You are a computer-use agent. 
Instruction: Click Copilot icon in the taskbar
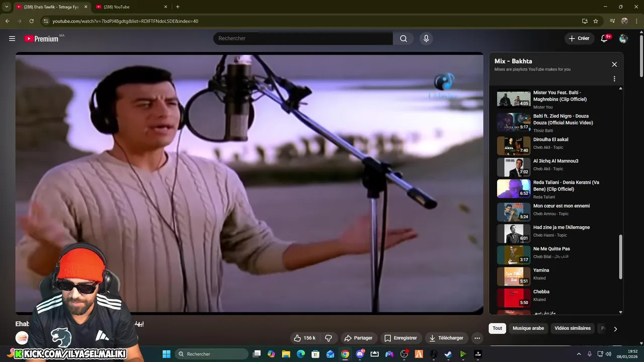click(x=271, y=354)
